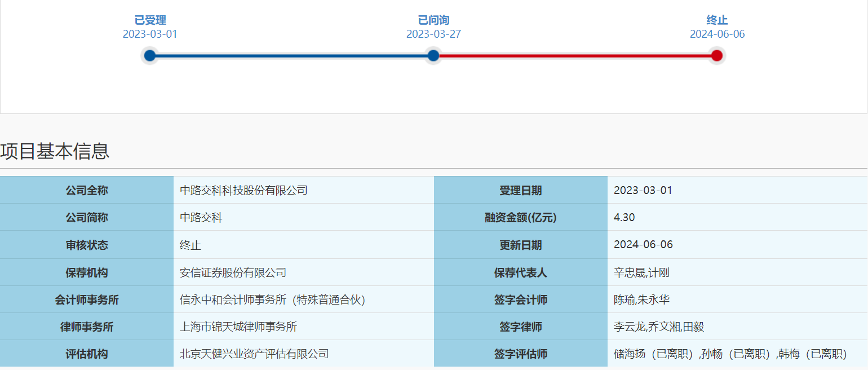This screenshot has width=868, height=370.
Task: Click the red 终止 timeline dot
Action: pyautogui.click(x=716, y=55)
